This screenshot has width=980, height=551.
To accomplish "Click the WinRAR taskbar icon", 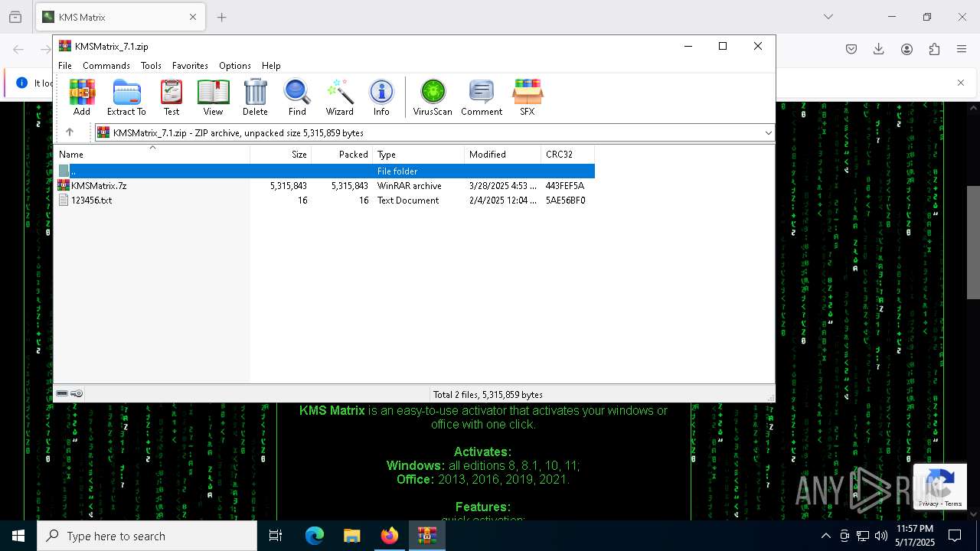I will click(x=426, y=536).
